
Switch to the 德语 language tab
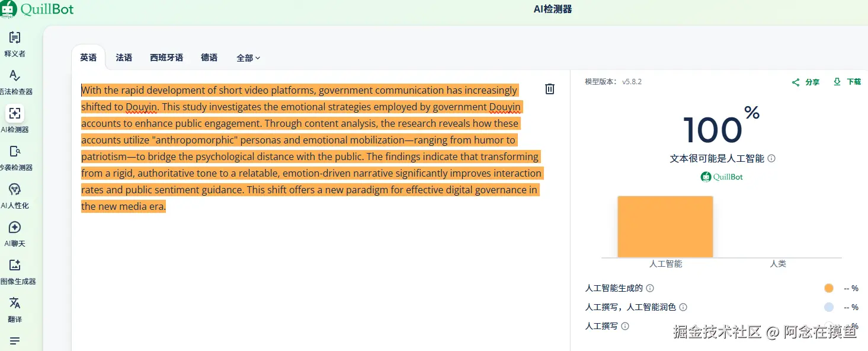(209, 58)
